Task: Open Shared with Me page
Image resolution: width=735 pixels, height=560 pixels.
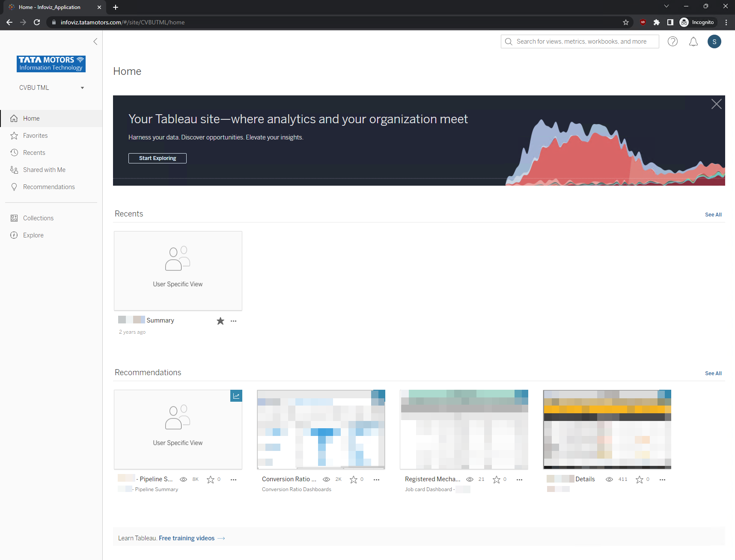Action: tap(44, 170)
